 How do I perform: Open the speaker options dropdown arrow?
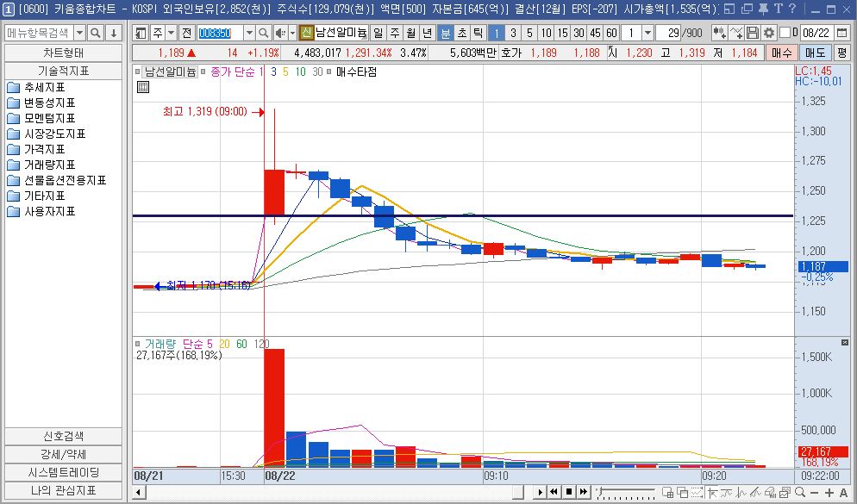pyautogui.click(x=292, y=34)
